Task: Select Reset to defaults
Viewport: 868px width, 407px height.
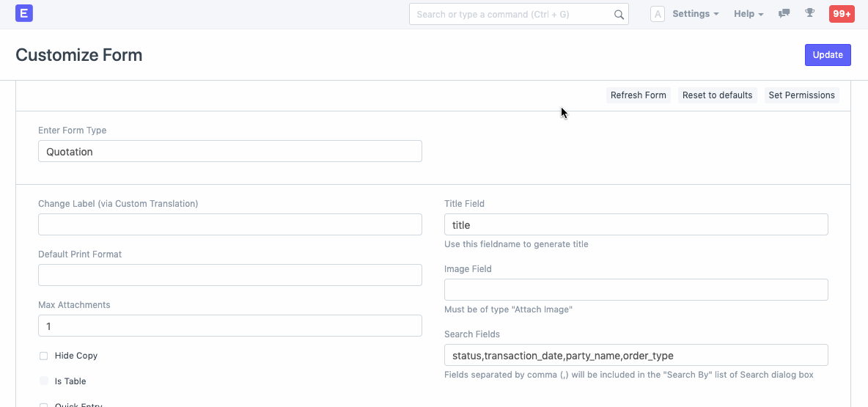Action: tap(717, 95)
